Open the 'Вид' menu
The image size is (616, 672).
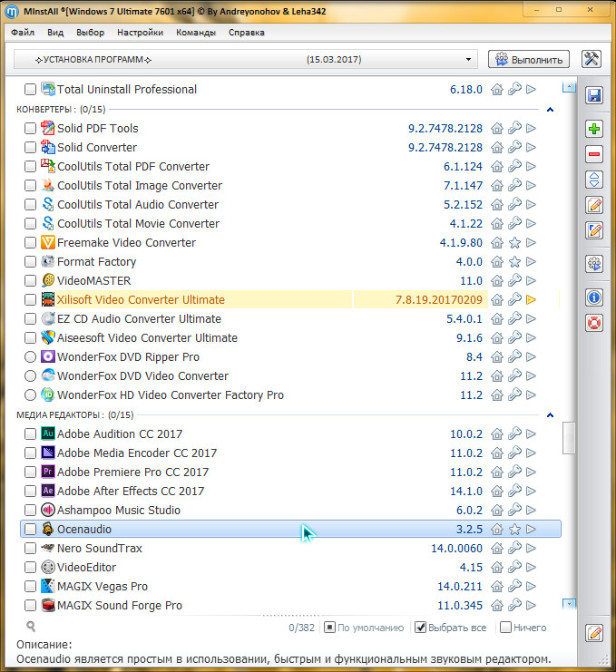tap(55, 33)
